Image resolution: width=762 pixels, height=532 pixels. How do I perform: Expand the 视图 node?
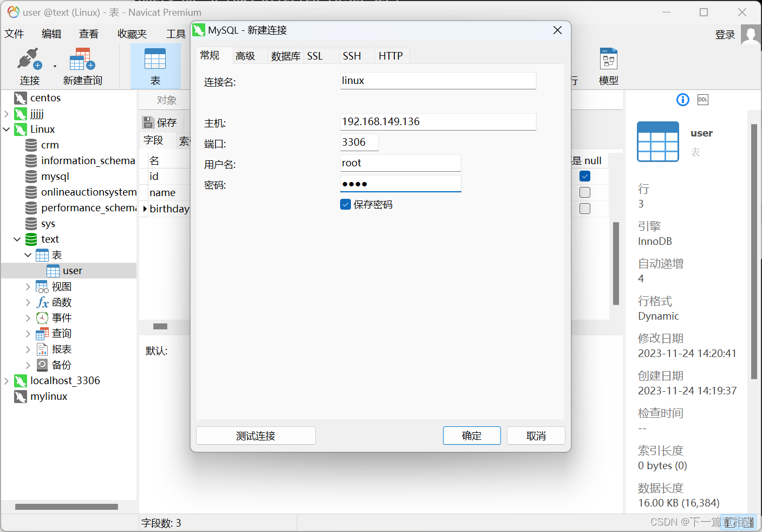click(x=28, y=287)
